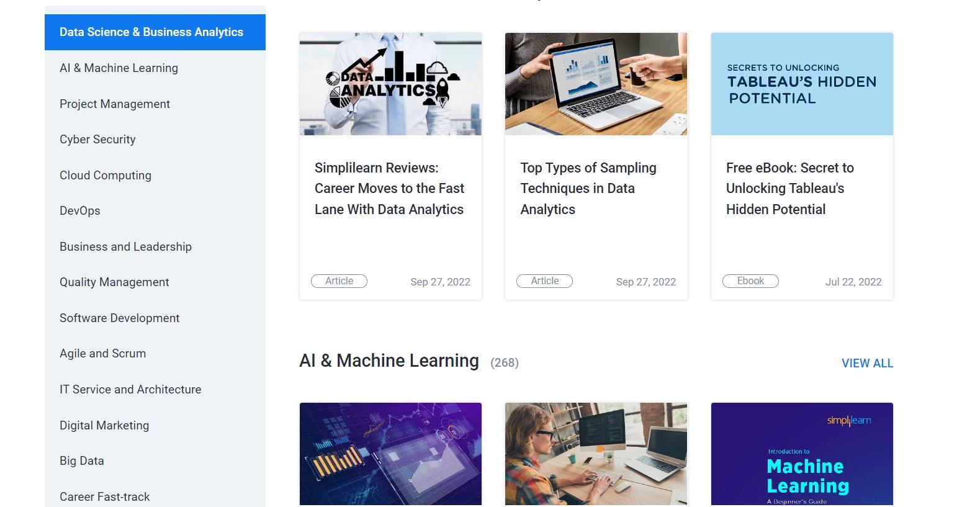Select DevOps from sidebar list
Screen dimensions: 980x507
(x=155, y=211)
